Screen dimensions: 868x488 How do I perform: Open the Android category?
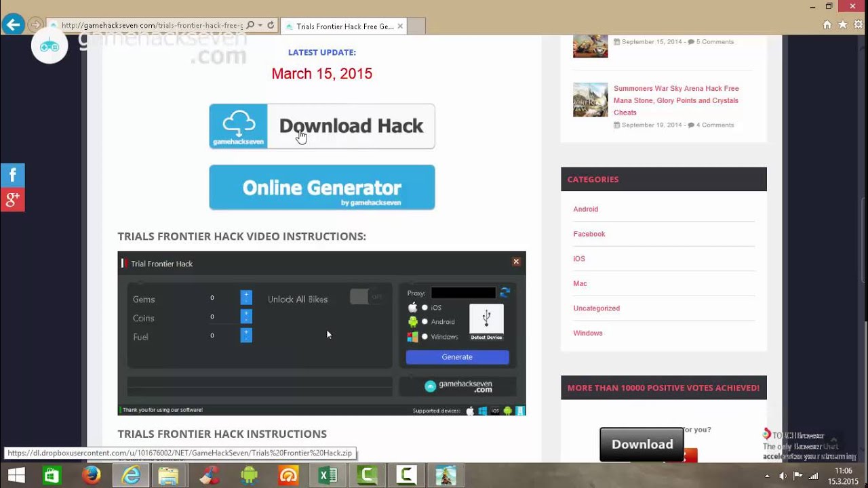pos(586,209)
